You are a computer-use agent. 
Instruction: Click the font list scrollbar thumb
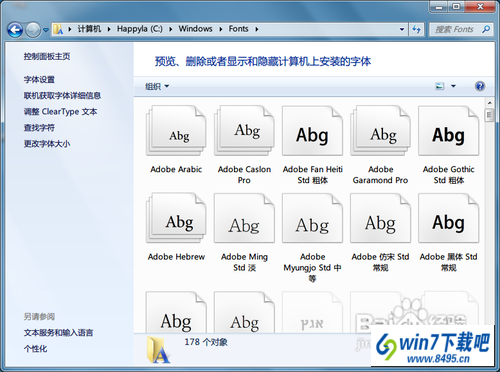(489, 115)
